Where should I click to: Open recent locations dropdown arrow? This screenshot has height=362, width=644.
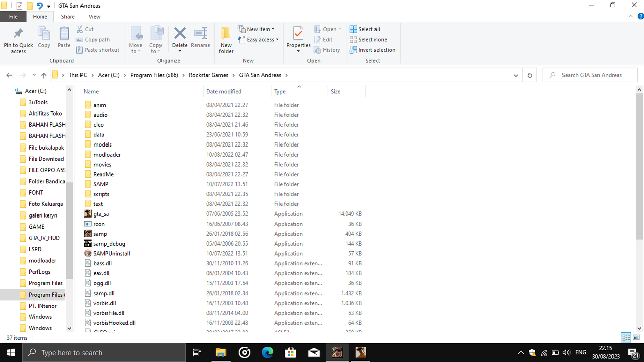(x=34, y=75)
